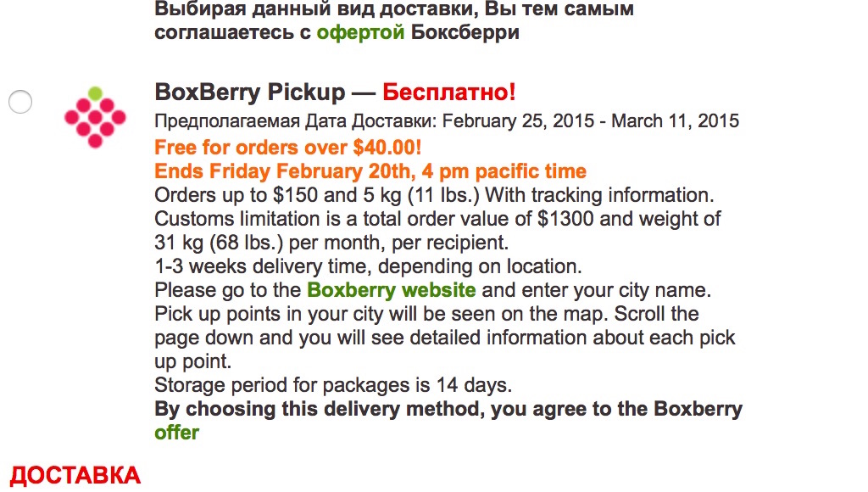Click the Ends Friday February 20th notice
868x492 pixels.
pyautogui.click(x=370, y=171)
